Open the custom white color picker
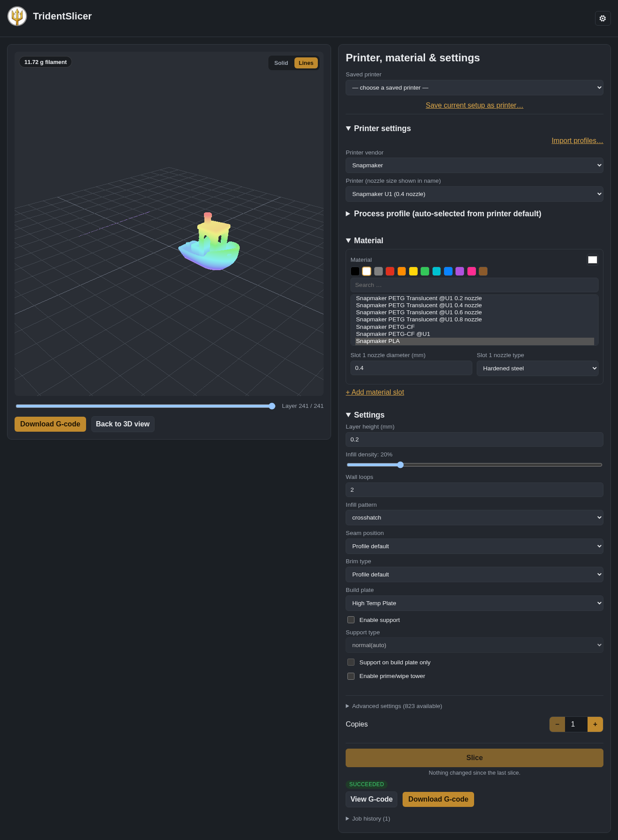This screenshot has width=618, height=840. (592, 260)
